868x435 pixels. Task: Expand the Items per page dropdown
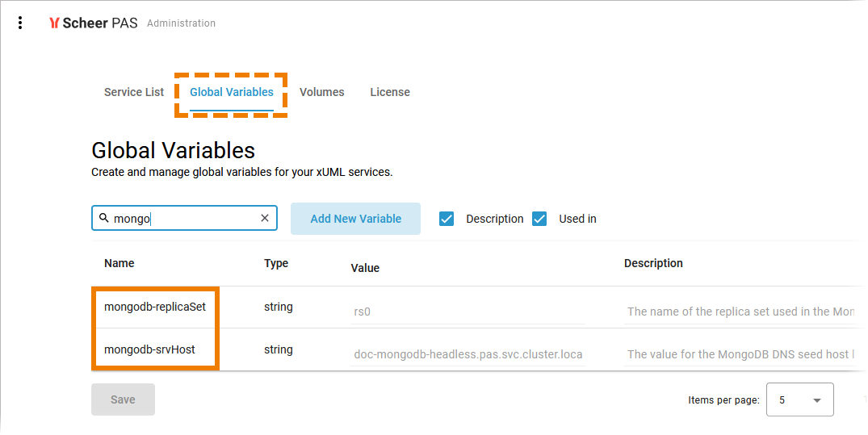click(x=800, y=399)
